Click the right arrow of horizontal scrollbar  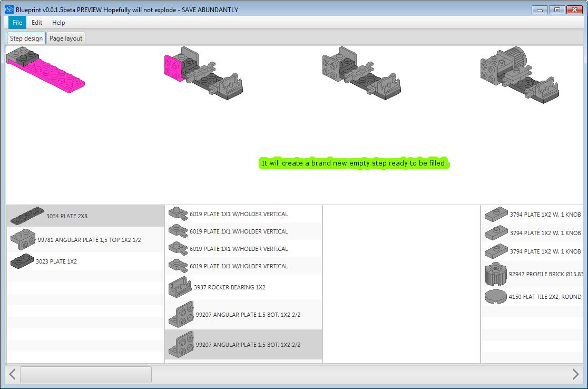pos(576,374)
